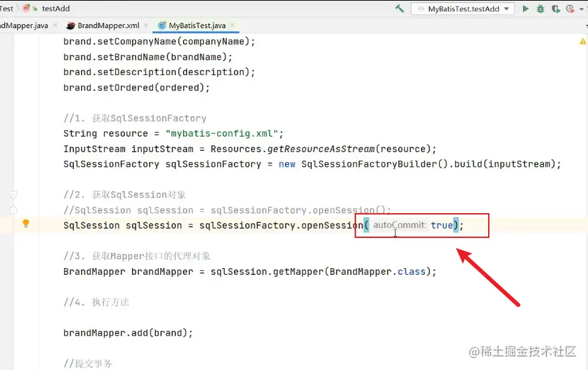
Task: Click the testAdd method icon in breadcrumb
Action: click(27, 8)
